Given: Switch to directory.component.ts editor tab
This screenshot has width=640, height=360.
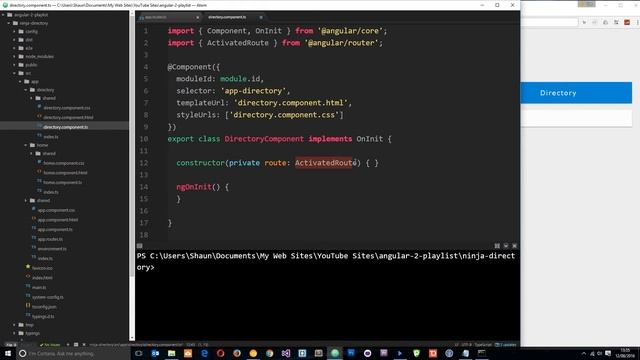Looking at the screenshot, I should [227, 17].
